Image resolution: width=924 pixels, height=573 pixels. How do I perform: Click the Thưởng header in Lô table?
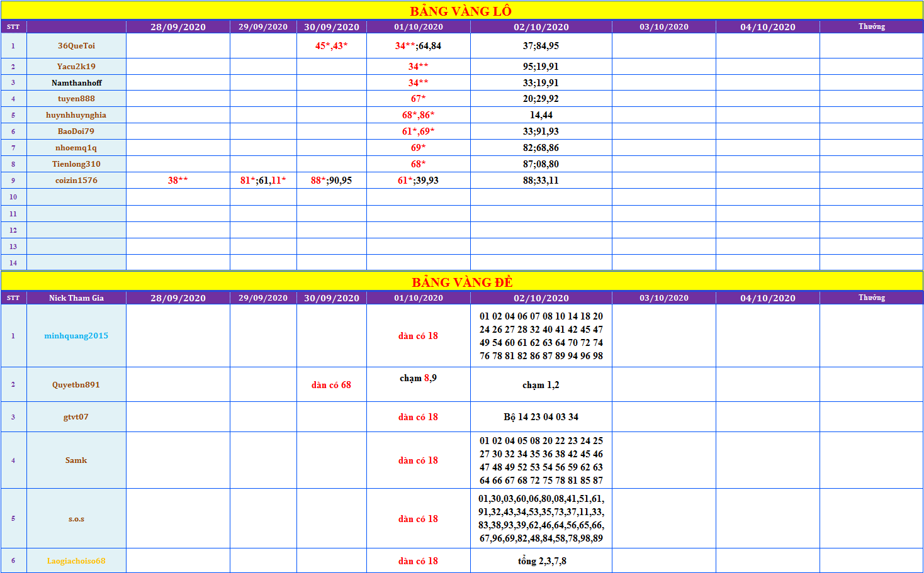click(872, 26)
